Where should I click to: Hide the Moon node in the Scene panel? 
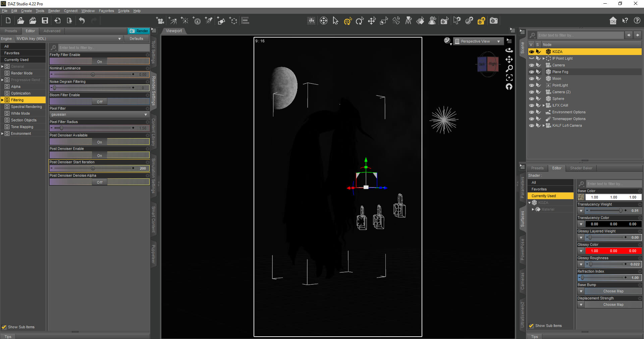coord(532,78)
